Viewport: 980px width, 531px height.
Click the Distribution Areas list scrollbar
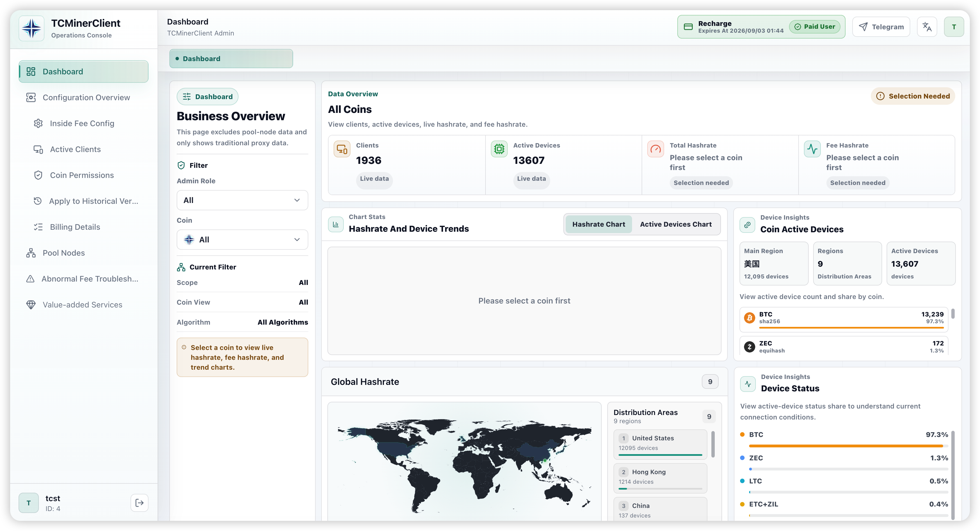pos(712,444)
